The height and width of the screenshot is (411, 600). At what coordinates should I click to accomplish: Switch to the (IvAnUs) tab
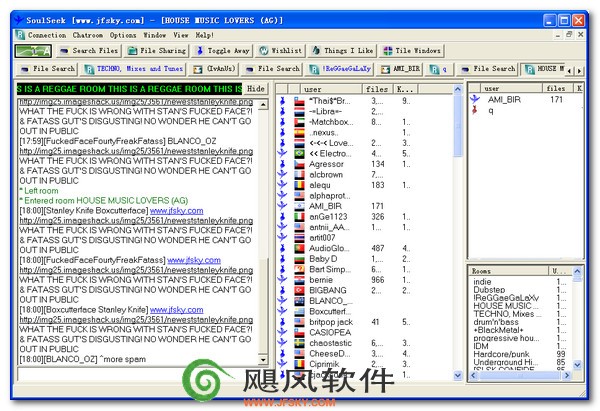click(x=214, y=69)
